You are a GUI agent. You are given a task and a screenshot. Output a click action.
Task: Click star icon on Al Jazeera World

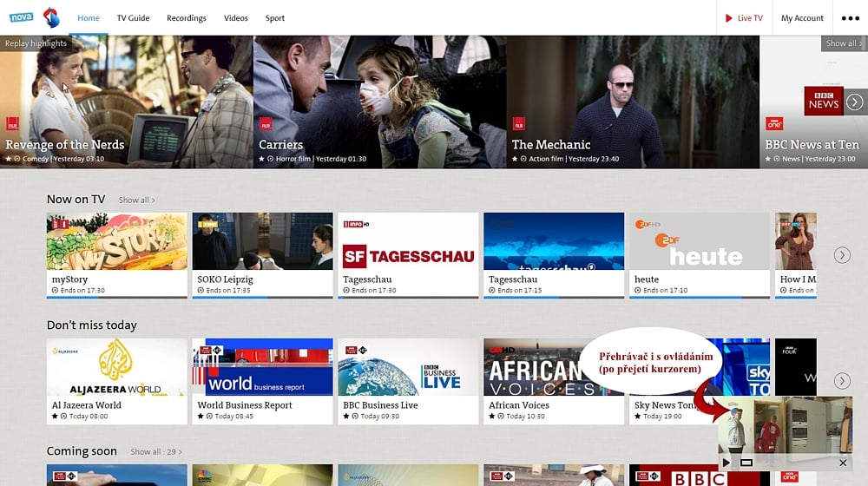[x=55, y=417]
